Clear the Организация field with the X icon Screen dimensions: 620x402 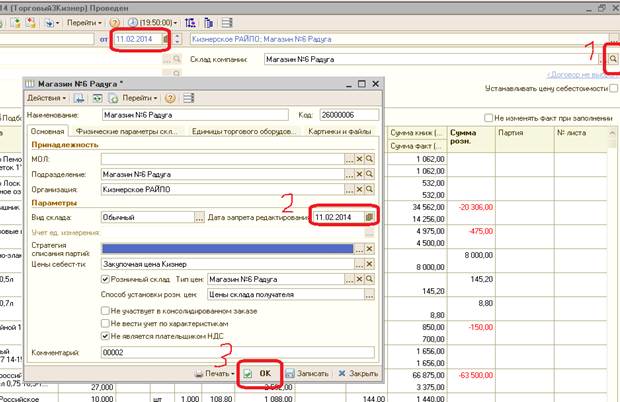[359, 189]
